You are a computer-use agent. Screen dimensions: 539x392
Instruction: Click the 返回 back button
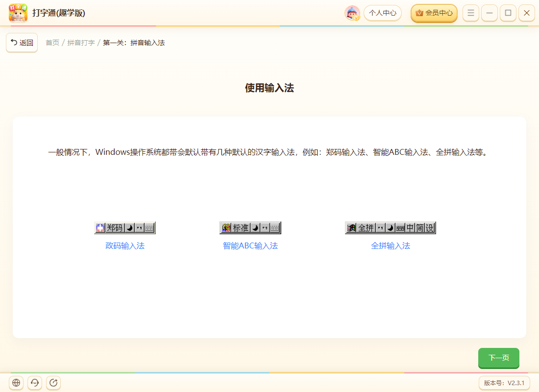pyautogui.click(x=22, y=43)
